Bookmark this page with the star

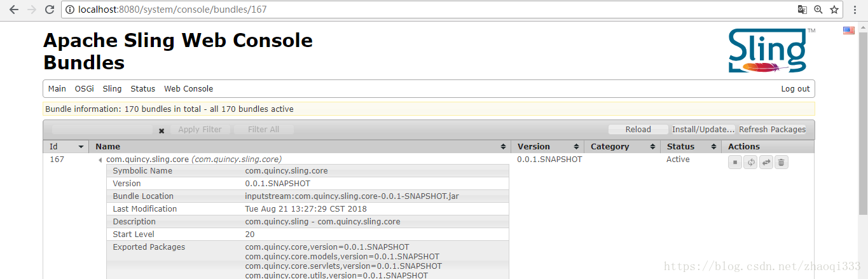click(x=834, y=10)
